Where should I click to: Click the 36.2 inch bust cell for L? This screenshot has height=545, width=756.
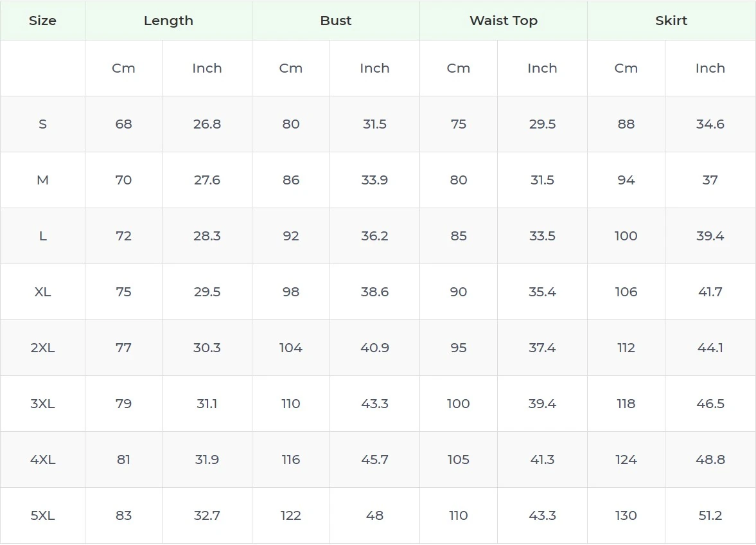pyautogui.click(x=374, y=236)
